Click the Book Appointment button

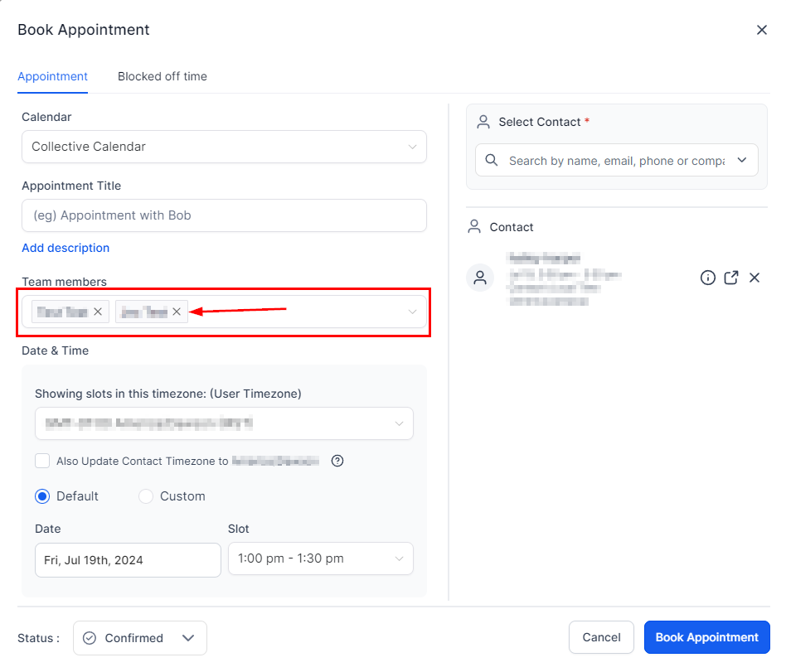[x=706, y=637]
